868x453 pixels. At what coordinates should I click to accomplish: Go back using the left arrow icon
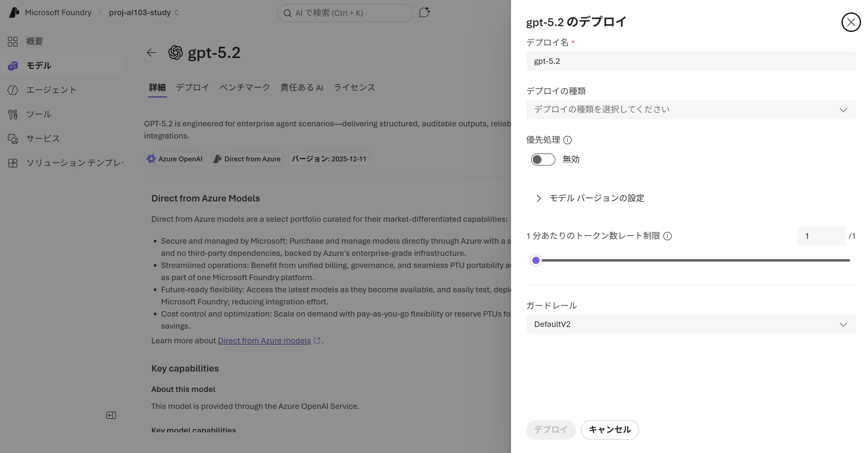[151, 53]
